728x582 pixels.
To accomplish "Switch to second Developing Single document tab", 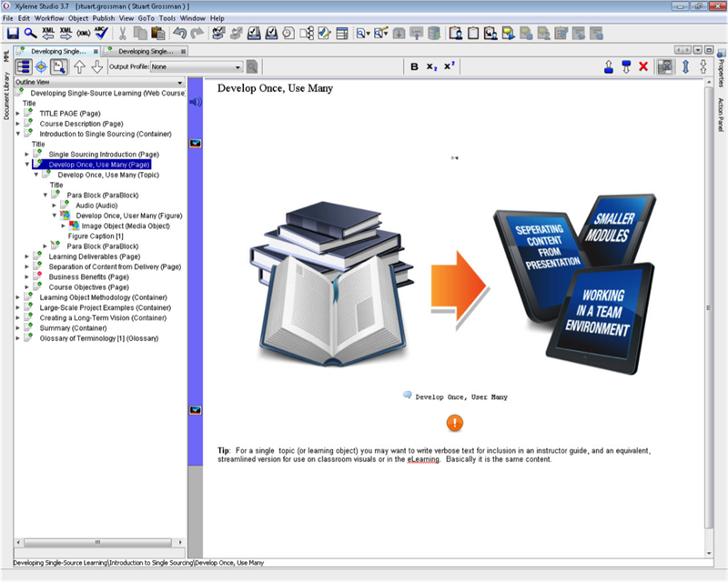I will 146,52.
